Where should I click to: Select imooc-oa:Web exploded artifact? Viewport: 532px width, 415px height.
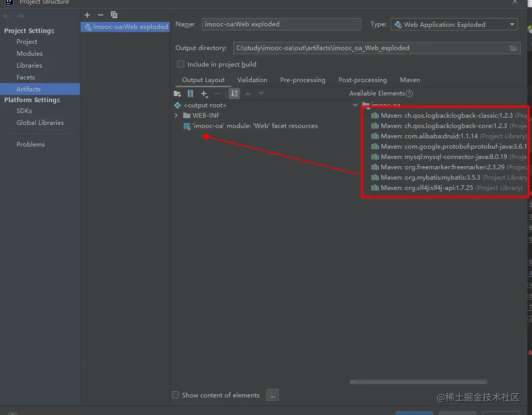(x=125, y=27)
